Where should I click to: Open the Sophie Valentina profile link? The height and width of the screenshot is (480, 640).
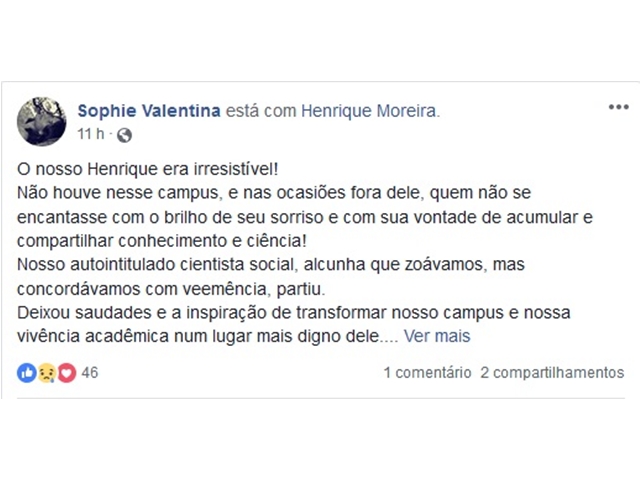click(149, 109)
